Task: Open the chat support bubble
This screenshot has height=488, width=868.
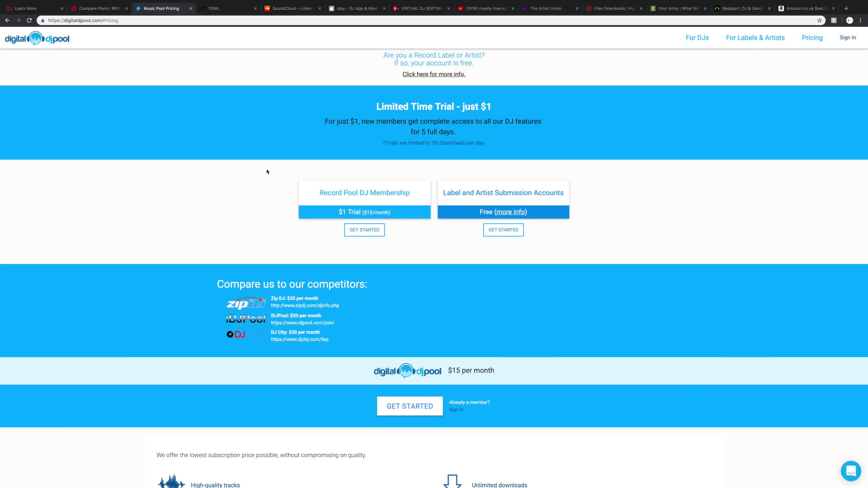Action: (851, 471)
